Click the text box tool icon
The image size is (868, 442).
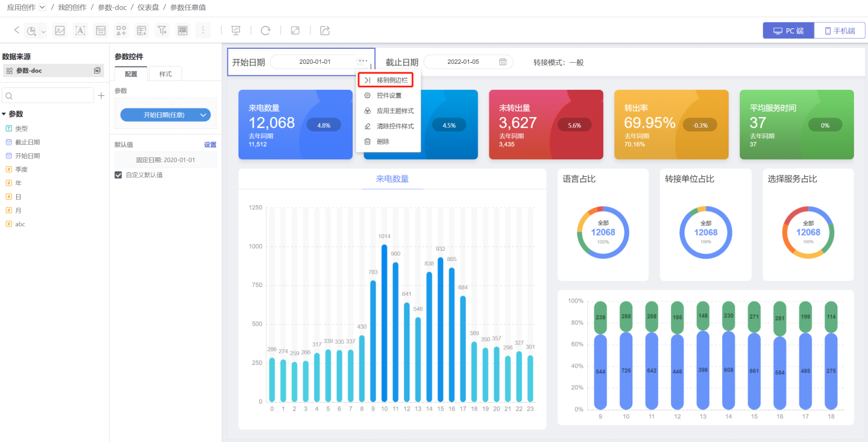pos(80,30)
